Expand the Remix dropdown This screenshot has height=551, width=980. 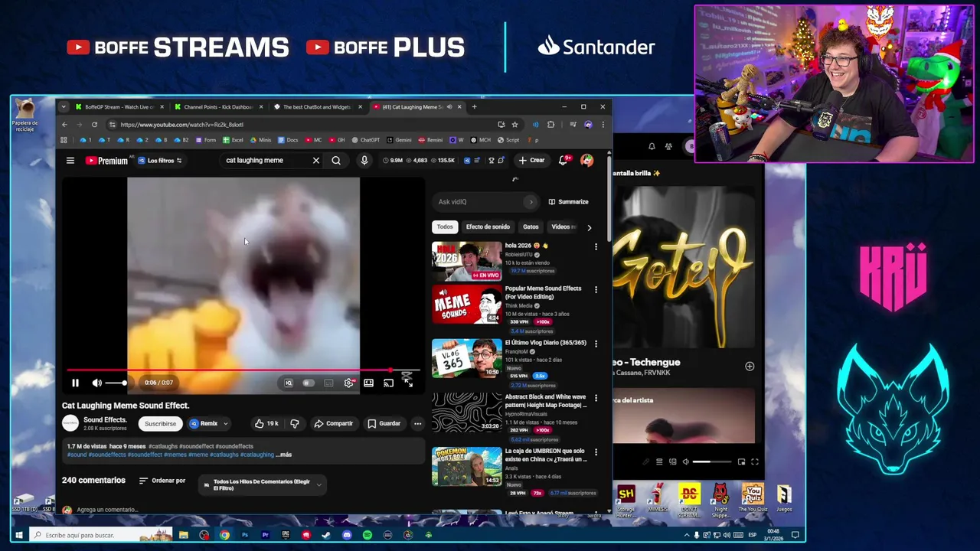coord(209,424)
